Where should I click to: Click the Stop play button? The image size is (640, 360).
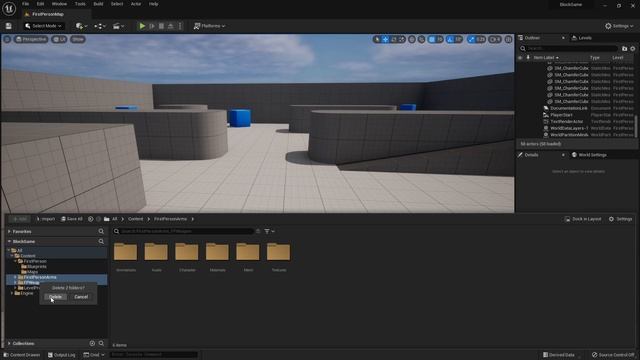[161, 26]
